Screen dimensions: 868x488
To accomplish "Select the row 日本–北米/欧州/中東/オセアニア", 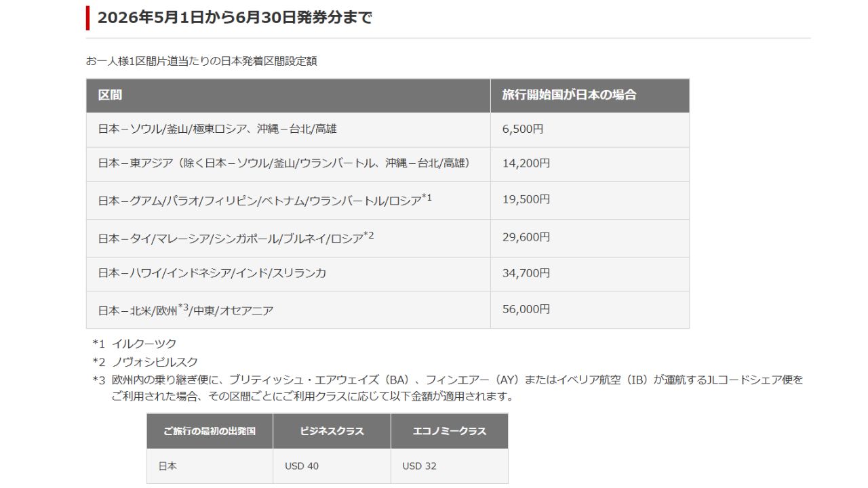I will 388,310.
